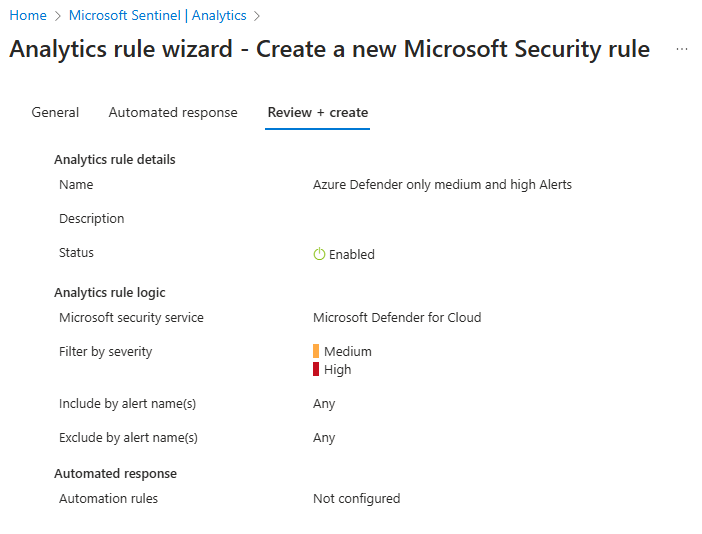The height and width of the screenshot is (534, 702).
Task: Click the chevron after Microsoft Sentinel breadcrumb
Action: pyautogui.click(x=258, y=16)
